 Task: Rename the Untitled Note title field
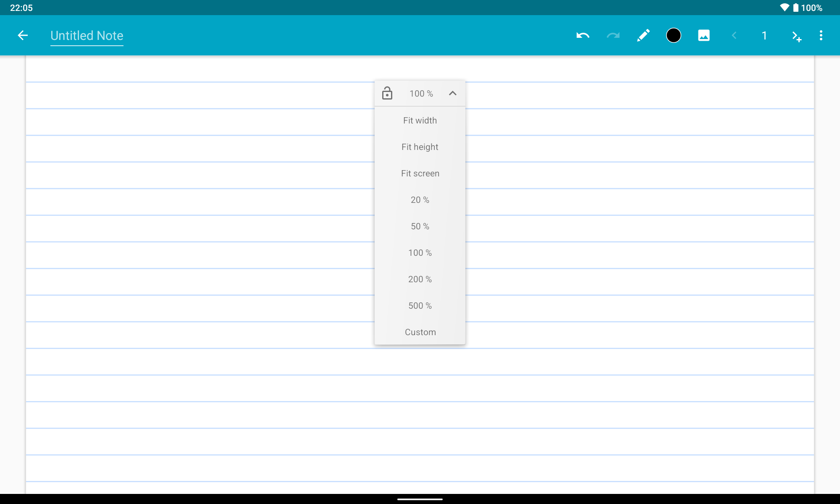(87, 35)
